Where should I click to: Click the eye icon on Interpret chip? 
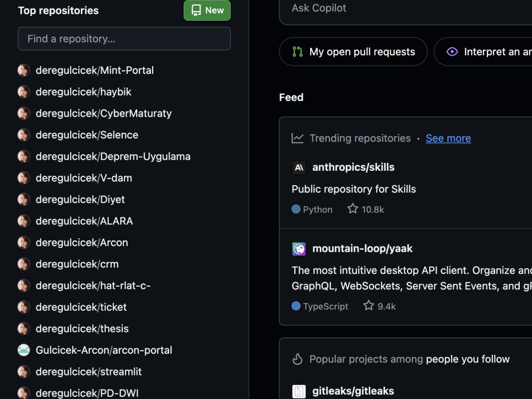pyautogui.click(x=452, y=52)
